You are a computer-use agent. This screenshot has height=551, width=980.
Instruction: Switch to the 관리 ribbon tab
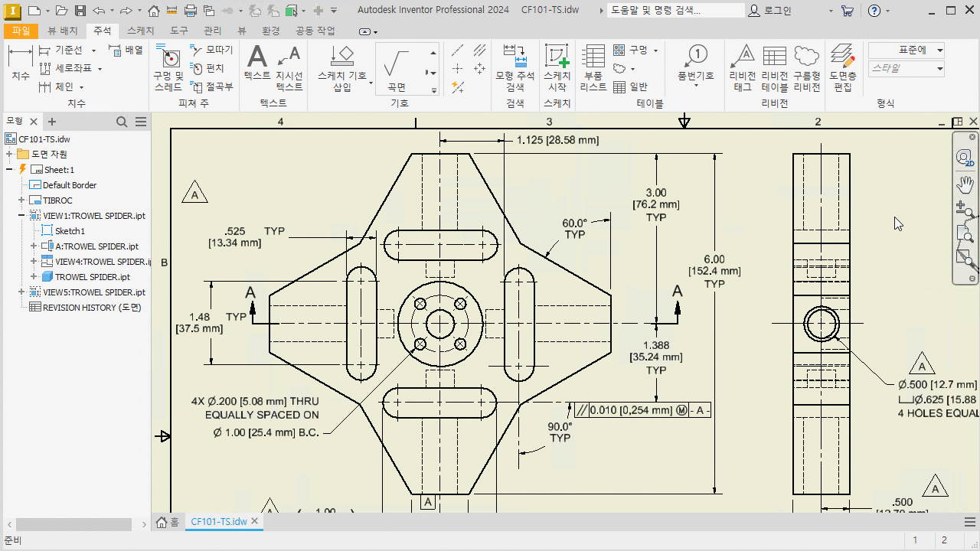213,31
